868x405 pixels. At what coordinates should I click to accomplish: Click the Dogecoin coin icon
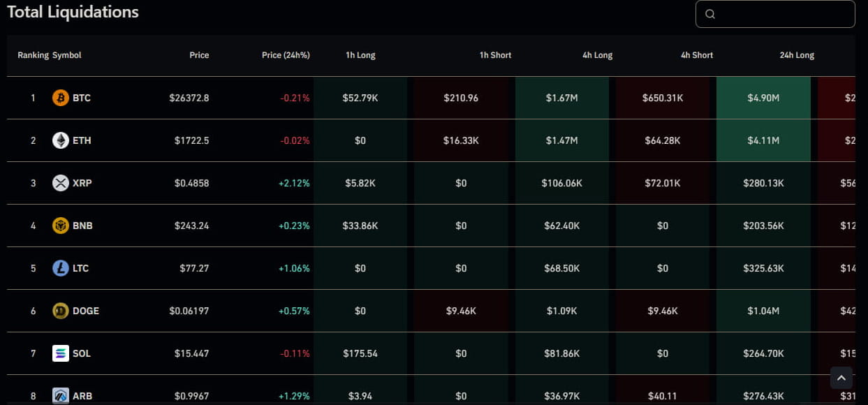61,311
